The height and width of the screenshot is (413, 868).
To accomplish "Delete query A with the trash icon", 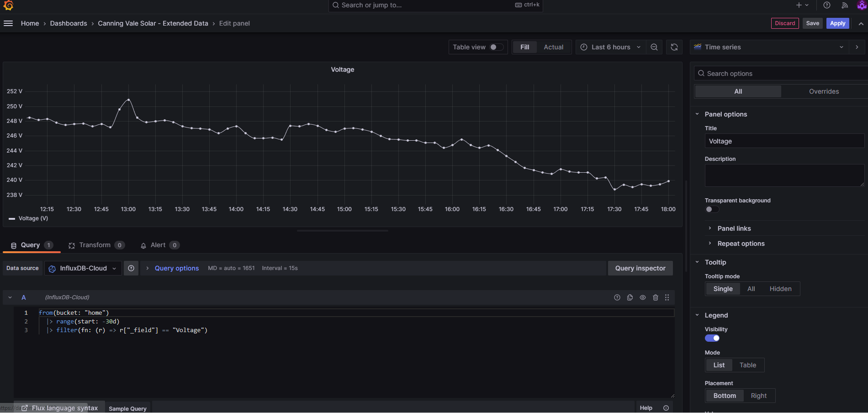I will tap(656, 297).
